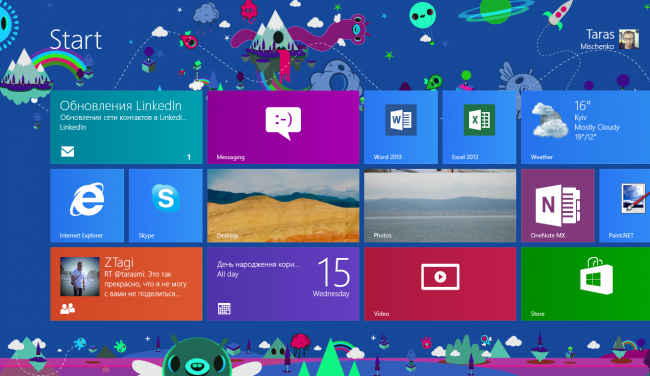Open the Weather tile for Kyiv

pyautogui.click(x=585, y=127)
